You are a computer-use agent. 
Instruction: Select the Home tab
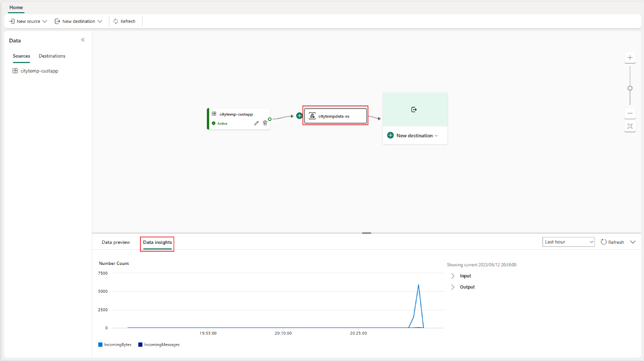tap(16, 7)
